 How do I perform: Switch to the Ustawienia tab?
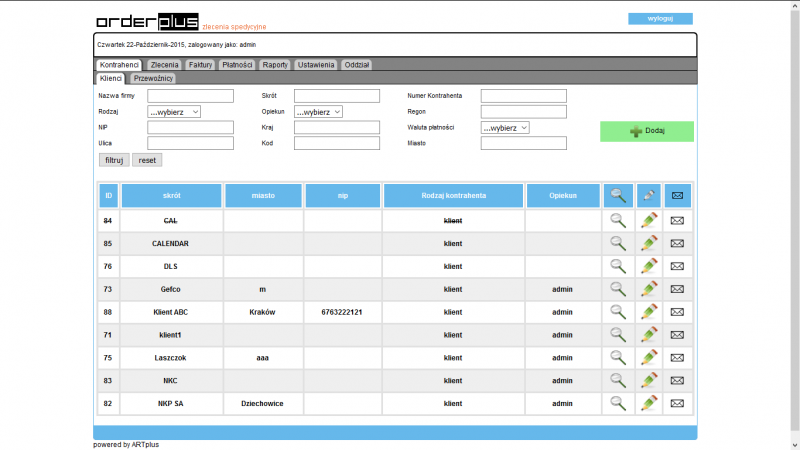[x=316, y=65]
